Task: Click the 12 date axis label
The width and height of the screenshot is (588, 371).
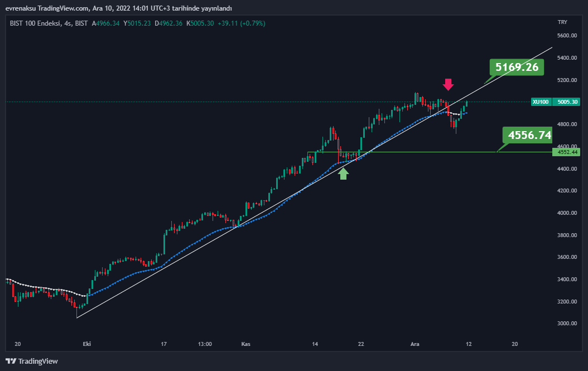Action: 469,344
